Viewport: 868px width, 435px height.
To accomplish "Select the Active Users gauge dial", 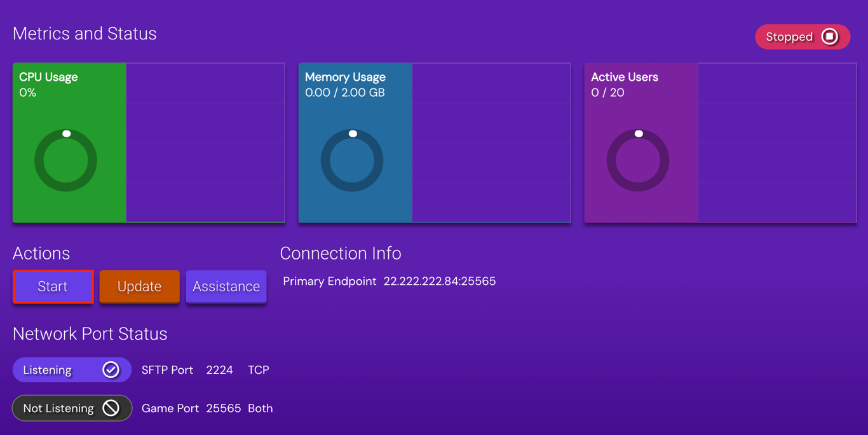I will (639, 160).
